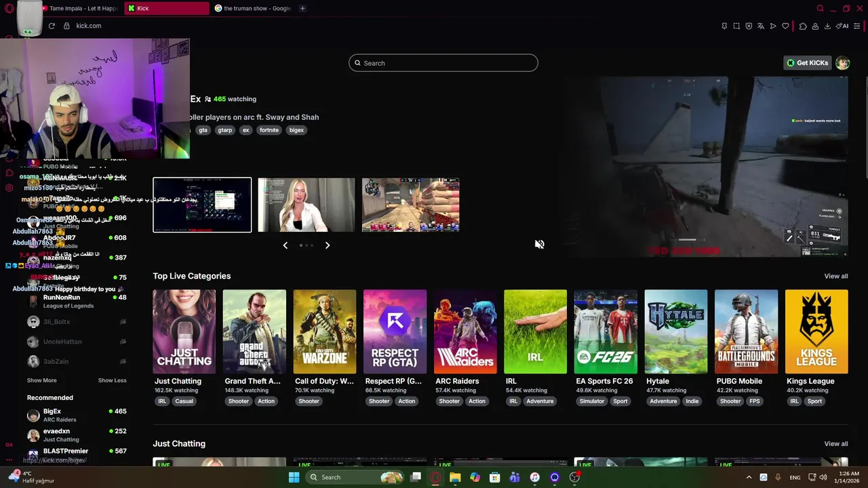Open RunNonRun League of Legends channel
Screen dimensions: 868x488
(77, 302)
